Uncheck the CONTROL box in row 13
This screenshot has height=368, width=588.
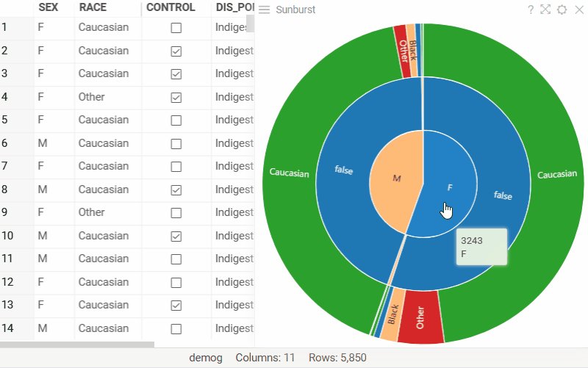176,306
